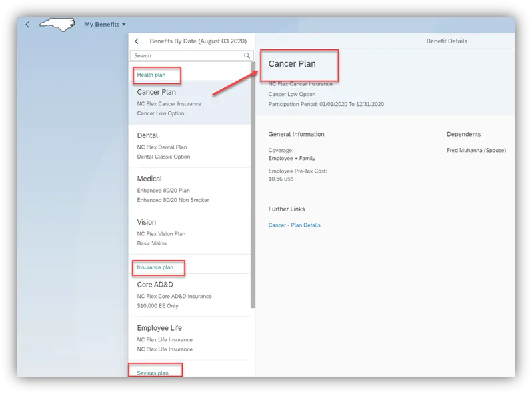Select the Vision benefit list item

tap(189, 233)
